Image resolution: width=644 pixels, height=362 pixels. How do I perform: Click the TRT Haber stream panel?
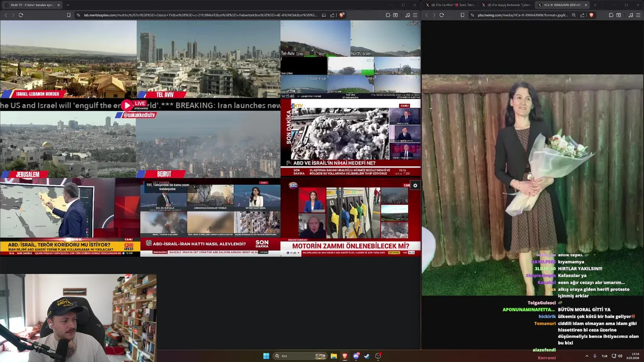tap(210, 217)
